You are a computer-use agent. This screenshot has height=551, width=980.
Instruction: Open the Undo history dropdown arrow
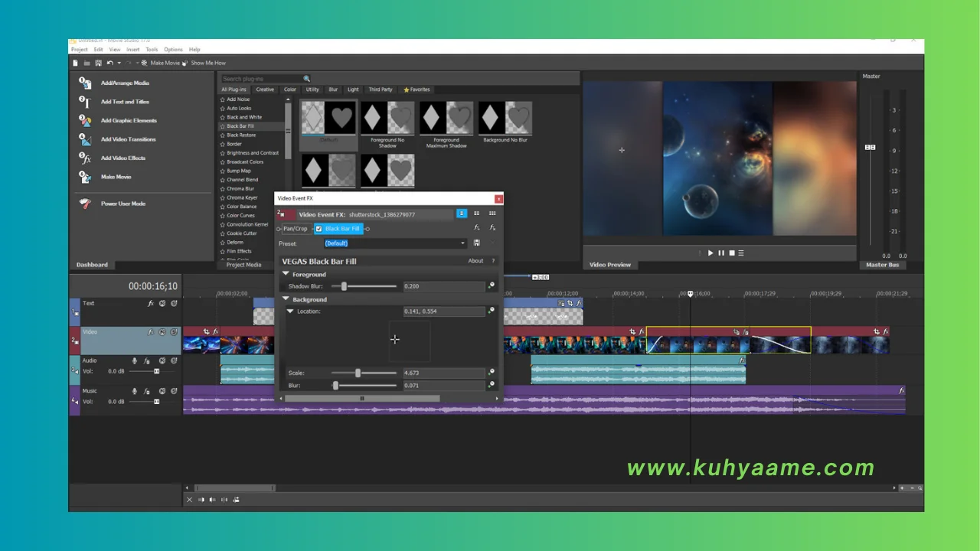[x=118, y=63]
